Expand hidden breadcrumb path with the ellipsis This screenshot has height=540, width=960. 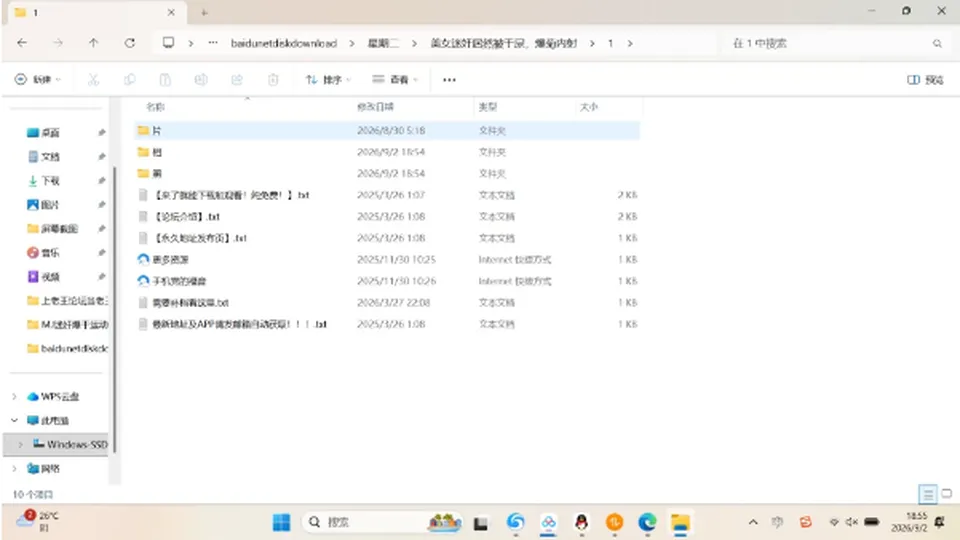212,43
